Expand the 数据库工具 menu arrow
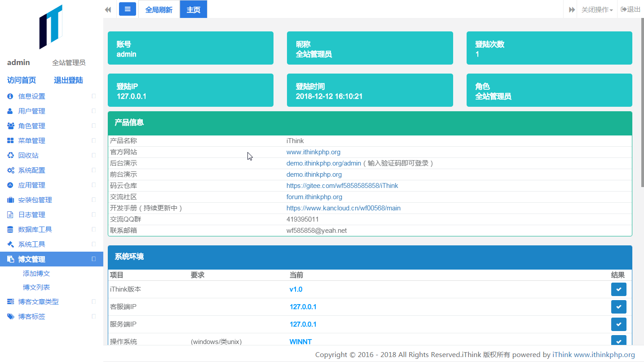644x362 pixels. (94, 229)
